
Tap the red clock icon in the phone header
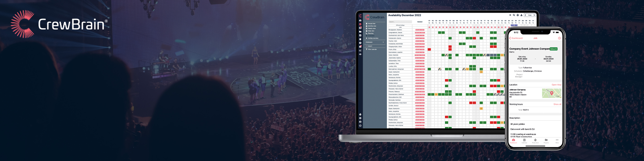(559, 38)
